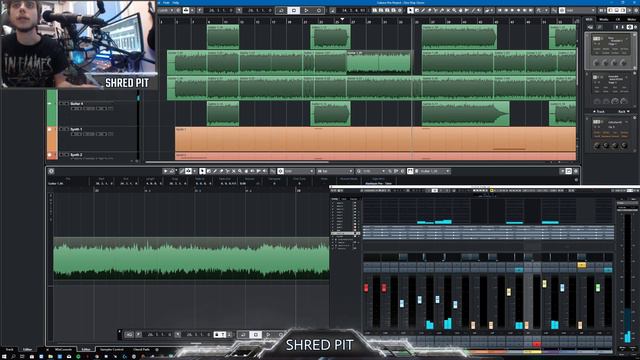Open the Chord Pads tab in lower zone

coord(141,350)
